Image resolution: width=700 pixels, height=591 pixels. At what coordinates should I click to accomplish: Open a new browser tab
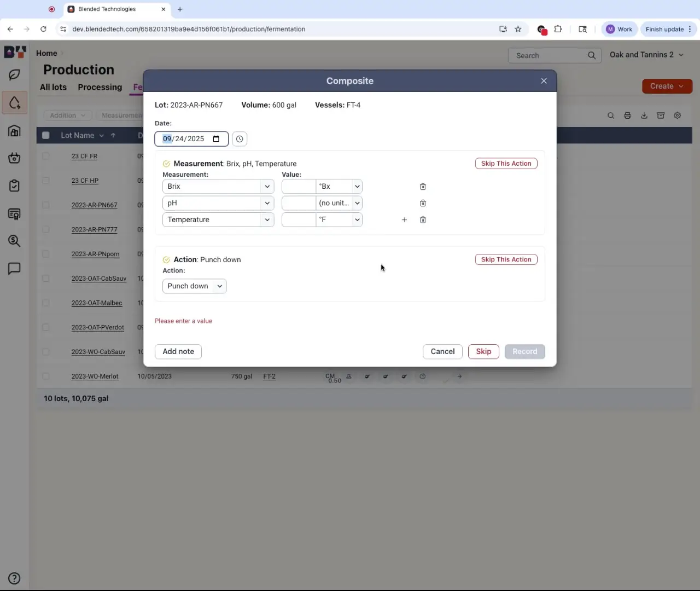point(180,9)
